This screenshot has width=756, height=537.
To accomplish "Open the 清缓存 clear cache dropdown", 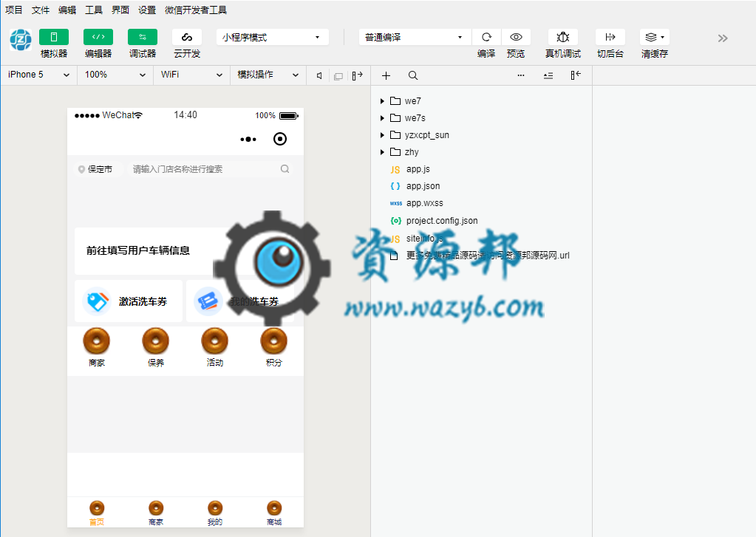I will coord(654,37).
